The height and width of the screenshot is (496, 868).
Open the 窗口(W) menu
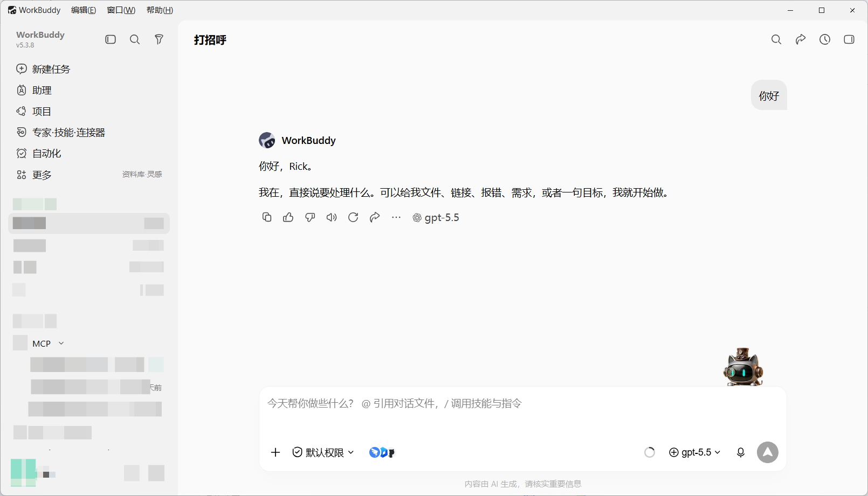pyautogui.click(x=121, y=10)
